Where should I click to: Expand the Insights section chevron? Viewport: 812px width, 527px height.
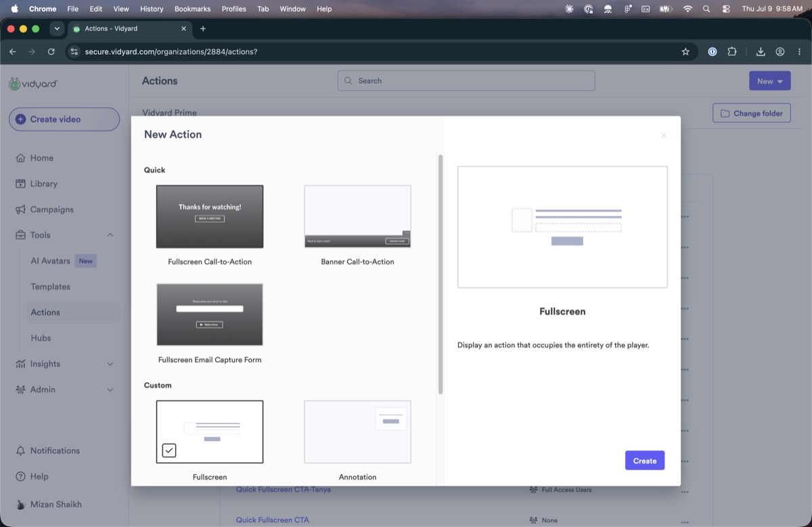point(110,364)
